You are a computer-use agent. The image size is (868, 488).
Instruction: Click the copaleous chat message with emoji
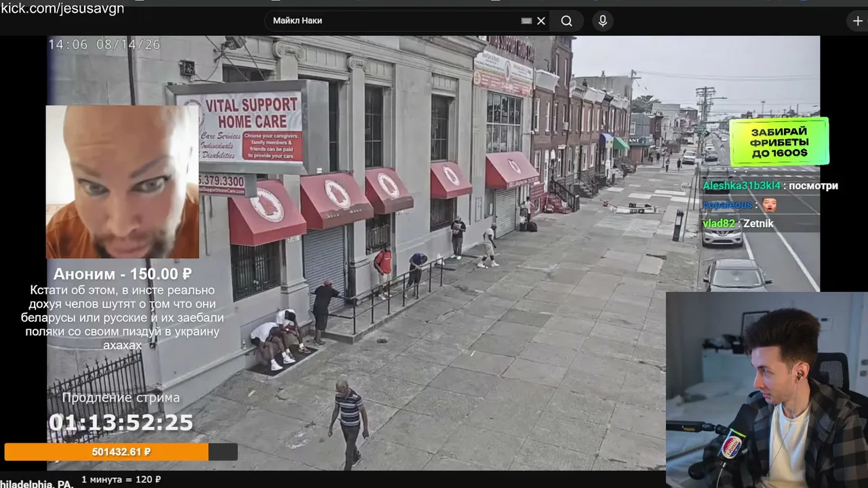[x=740, y=205]
